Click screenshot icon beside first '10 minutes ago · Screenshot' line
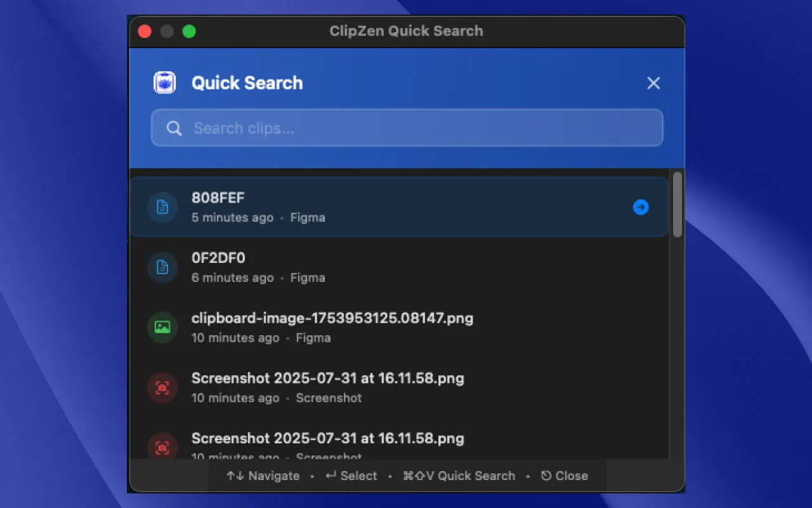 [162, 387]
